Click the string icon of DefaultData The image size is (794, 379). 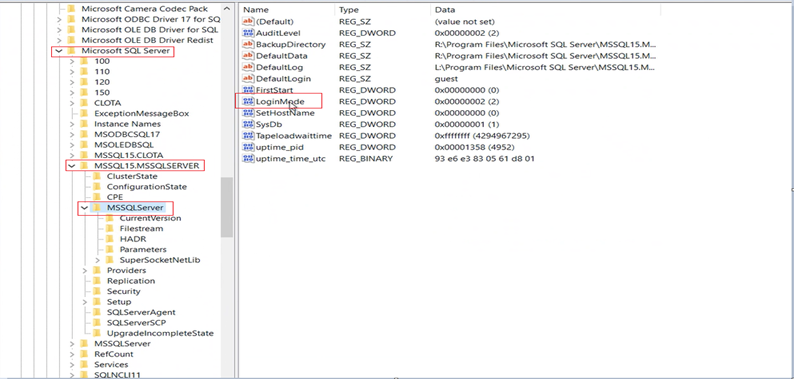click(248, 56)
